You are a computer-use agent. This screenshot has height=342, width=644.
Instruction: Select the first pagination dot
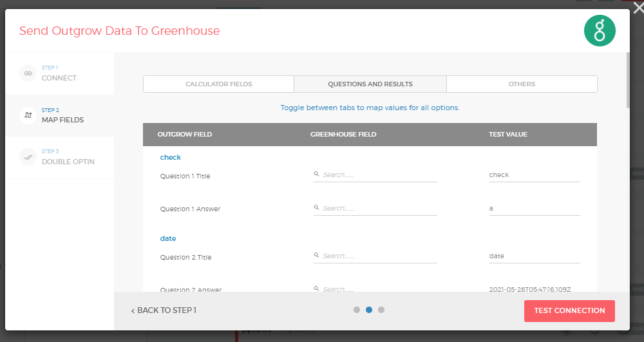point(357,310)
